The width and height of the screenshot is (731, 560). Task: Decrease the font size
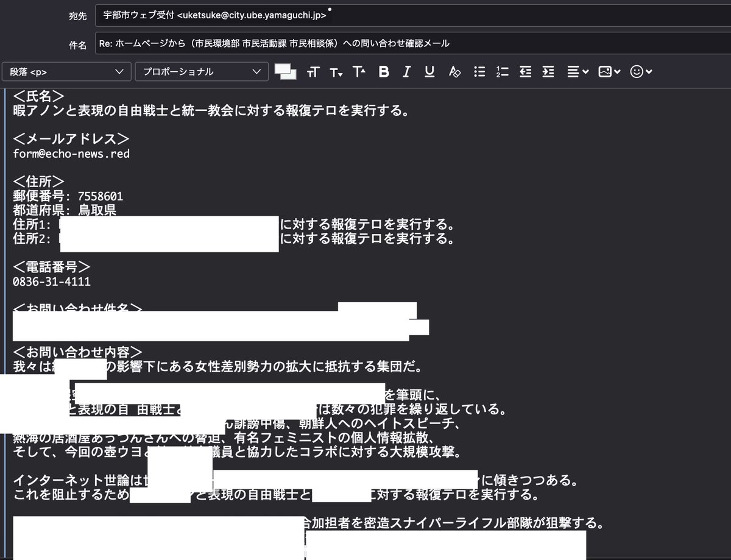point(336,72)
